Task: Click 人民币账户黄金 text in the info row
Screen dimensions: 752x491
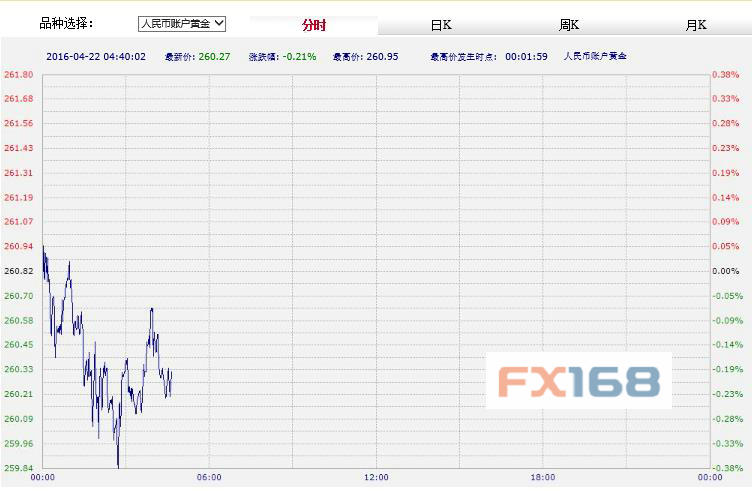Action: 596,57
